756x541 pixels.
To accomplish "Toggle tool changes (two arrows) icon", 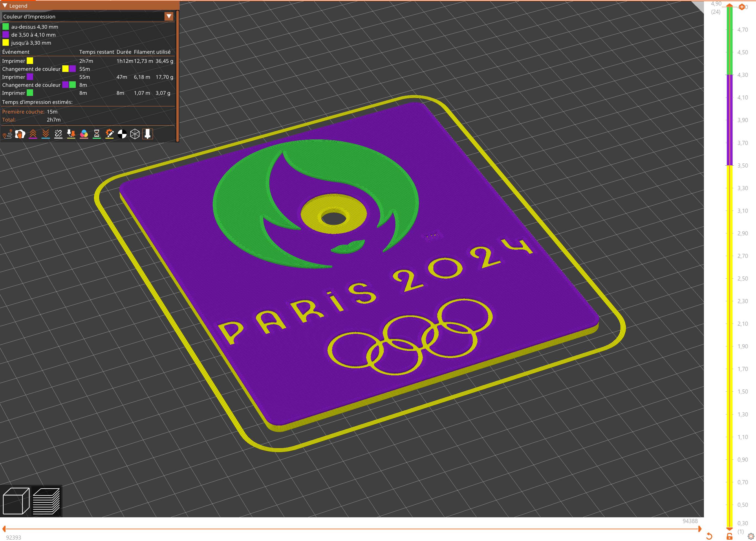I will [71, 134].
